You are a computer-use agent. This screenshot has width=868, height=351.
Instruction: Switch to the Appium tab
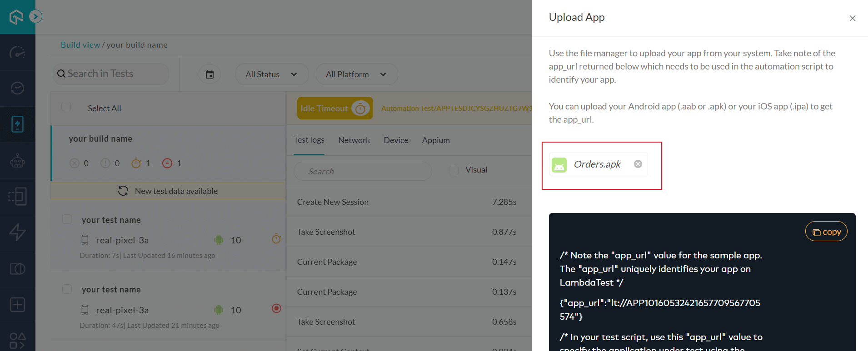click(435, 140)
